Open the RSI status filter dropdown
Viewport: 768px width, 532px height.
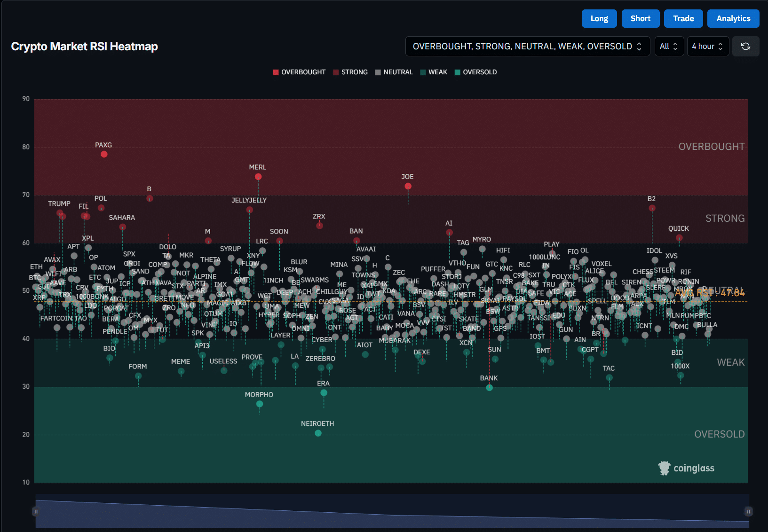tap(527, 46)
